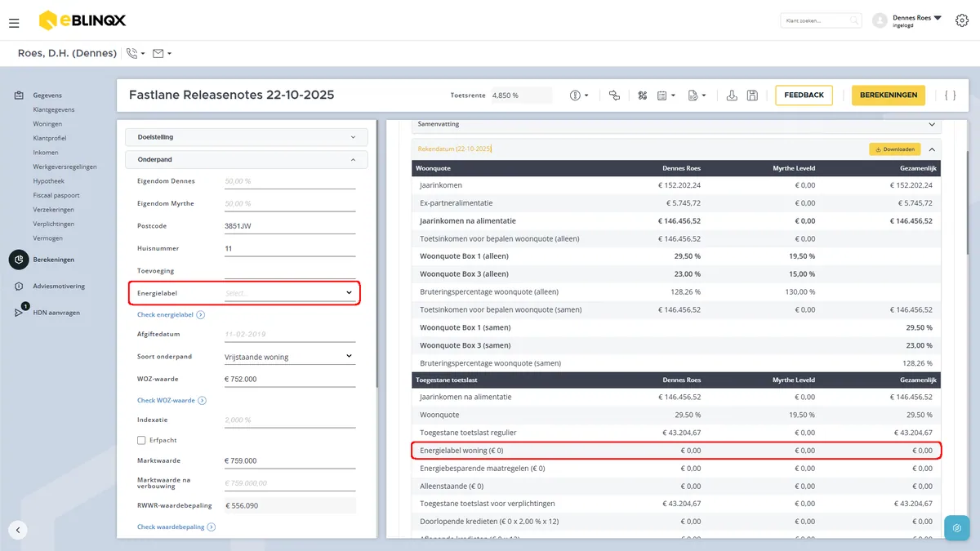Collapse the sidebar with the arrow button
This screenshot has width=980, height=551.
pyautogui.click(x=18, y=529)
